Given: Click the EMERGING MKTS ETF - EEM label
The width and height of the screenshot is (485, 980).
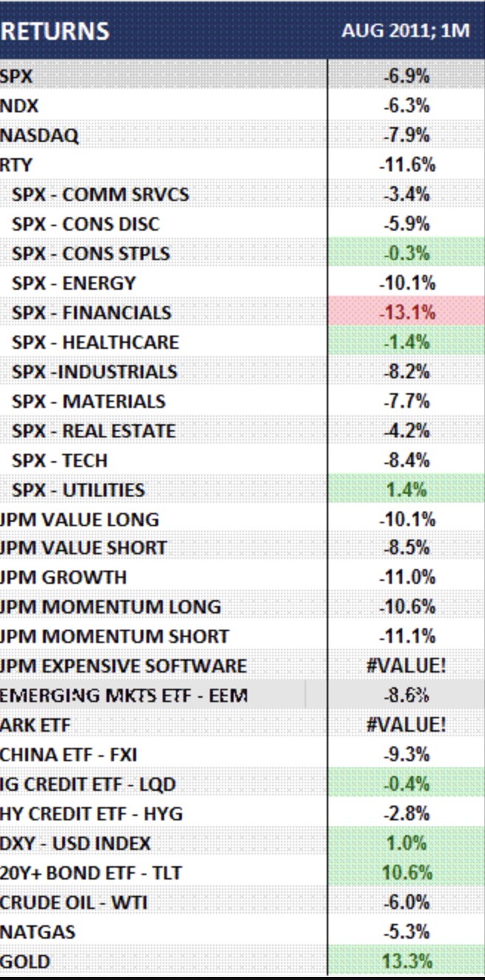Looking at the screenshot, I should point(123,695).
